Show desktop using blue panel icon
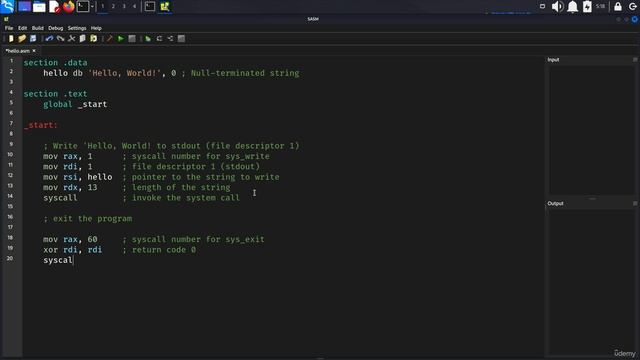Screen dimensions: 640x360 (24, 6)
